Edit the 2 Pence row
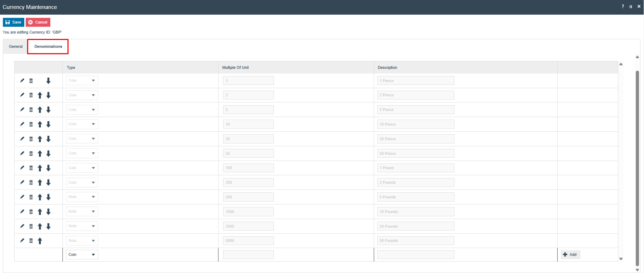The width and height of the screenshot is (644, 273). click(22, 95)
